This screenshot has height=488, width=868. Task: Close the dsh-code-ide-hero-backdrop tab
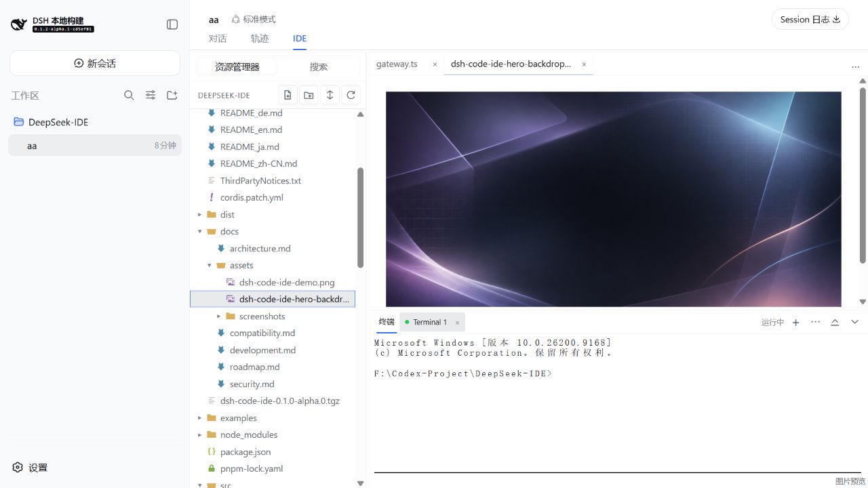584,64
